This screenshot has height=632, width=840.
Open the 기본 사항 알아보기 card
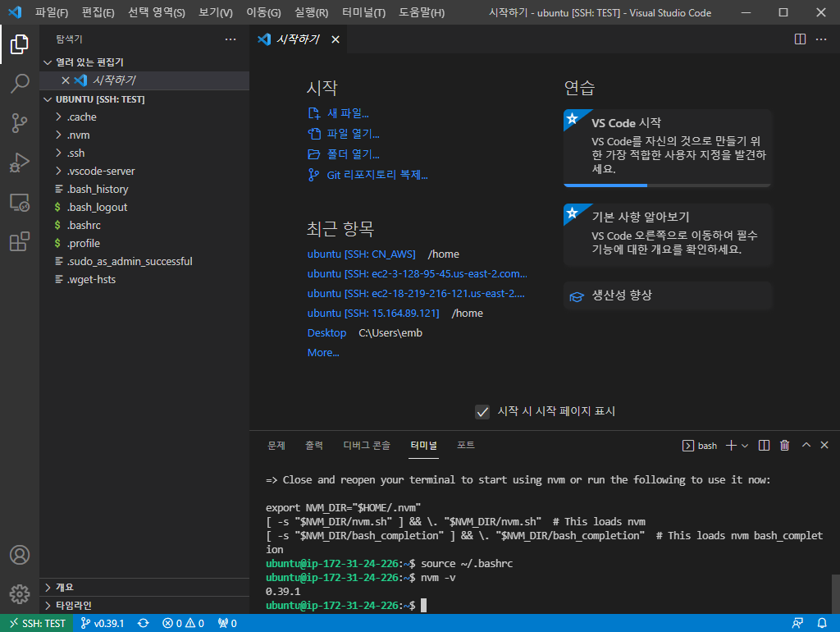(667, 234)
